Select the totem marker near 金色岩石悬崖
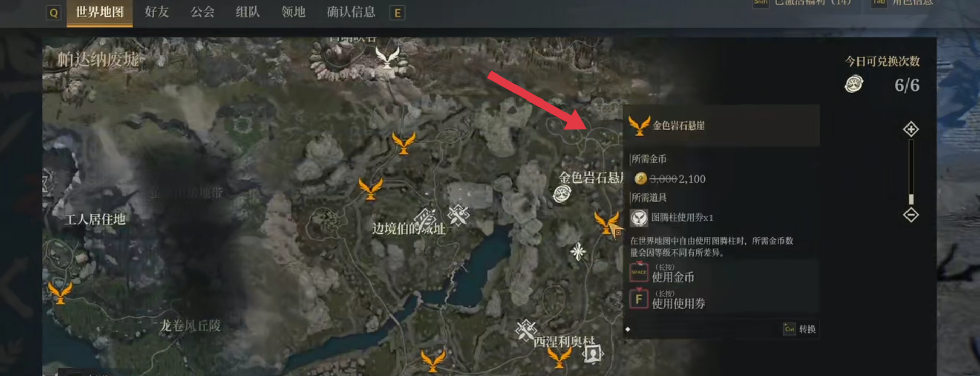 tap(606, 223)
